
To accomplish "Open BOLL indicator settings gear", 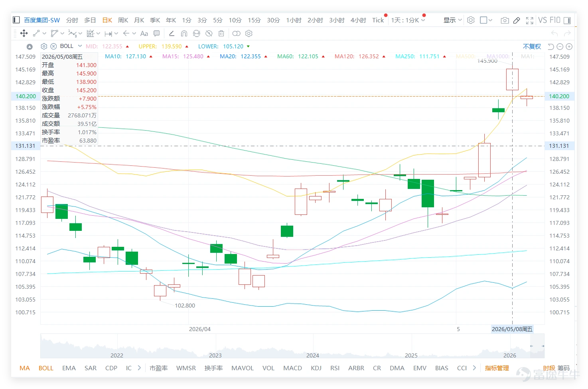I will [x=44, y=46].
